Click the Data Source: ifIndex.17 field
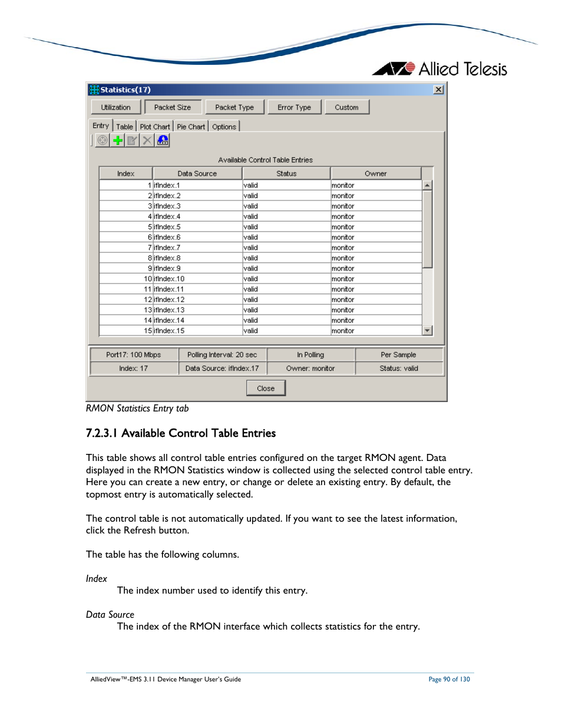562x728 pixels. (222, 368)
